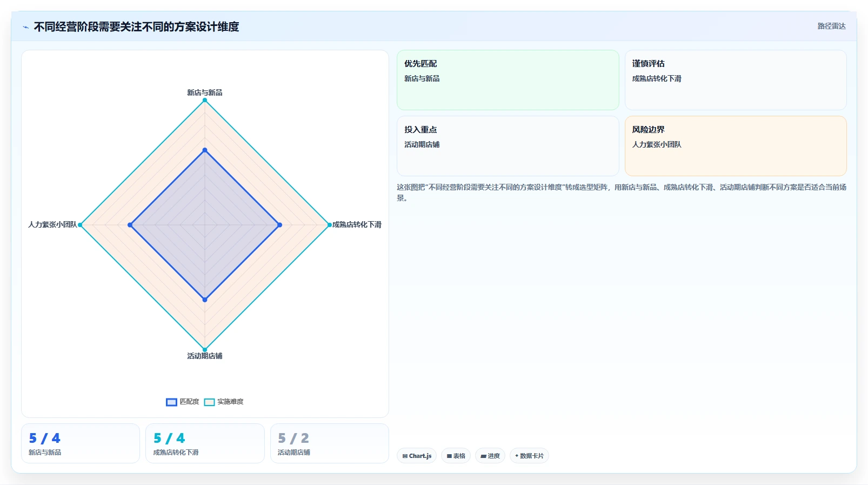This screenshot has height=485, width=868.
Task: Click the 表格 tag chip
Action: [456, 456]
